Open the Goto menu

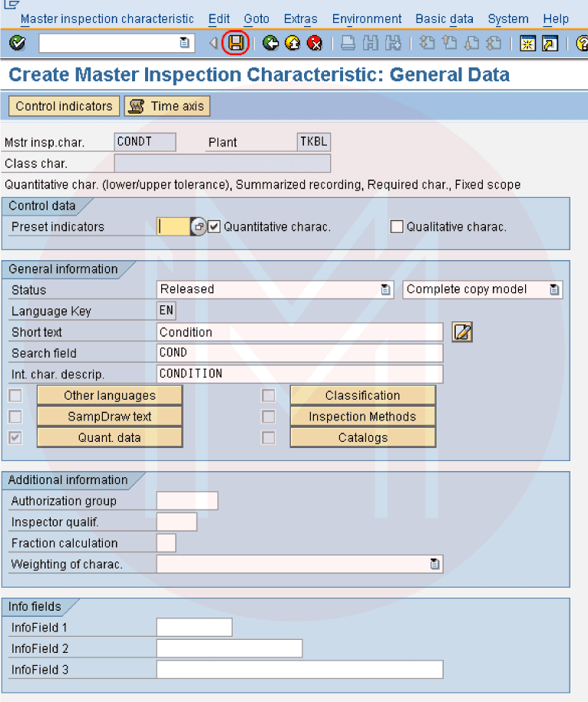click(256, 18)
